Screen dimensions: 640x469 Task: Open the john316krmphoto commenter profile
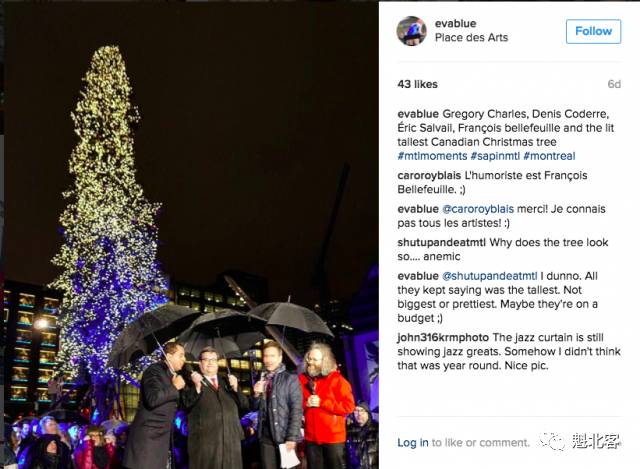click(443, 338)
